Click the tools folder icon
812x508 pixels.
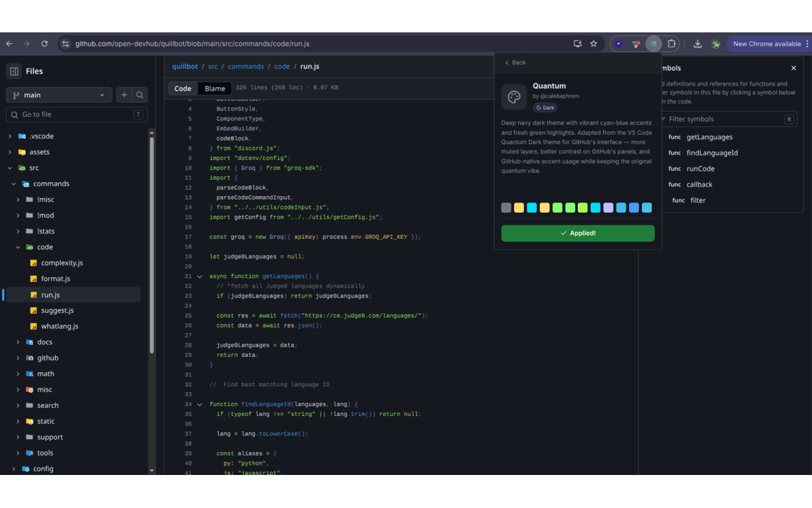pyautogui.click(x=30, y=453)
